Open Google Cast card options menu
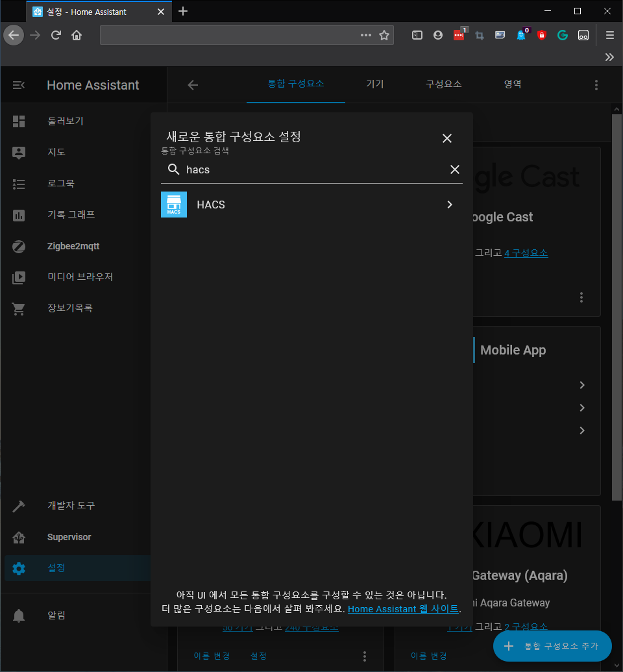The width and height of the screenshot is (623, 672). (x=581, y=297)
